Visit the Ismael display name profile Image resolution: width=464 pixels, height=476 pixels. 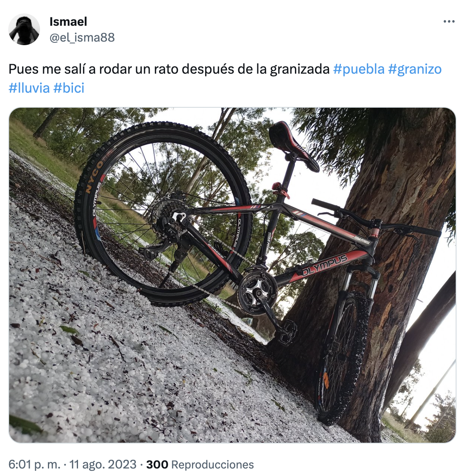coord(68,22)
